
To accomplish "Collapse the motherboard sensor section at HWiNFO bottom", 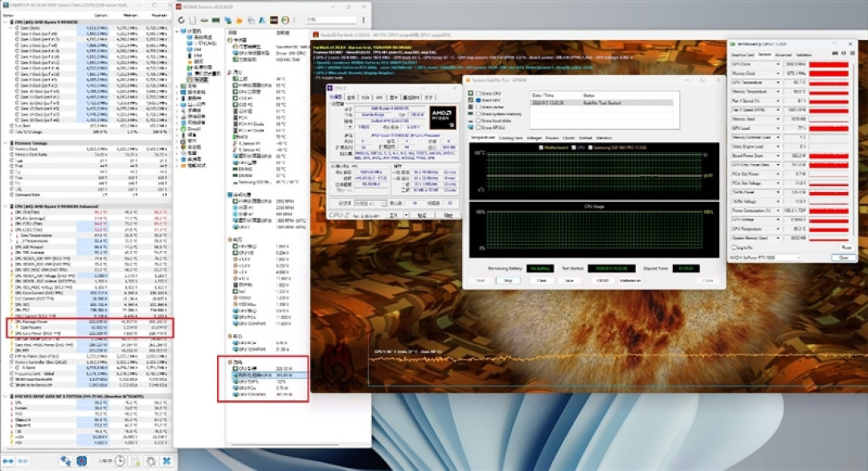I will click(x=5, y=396).
